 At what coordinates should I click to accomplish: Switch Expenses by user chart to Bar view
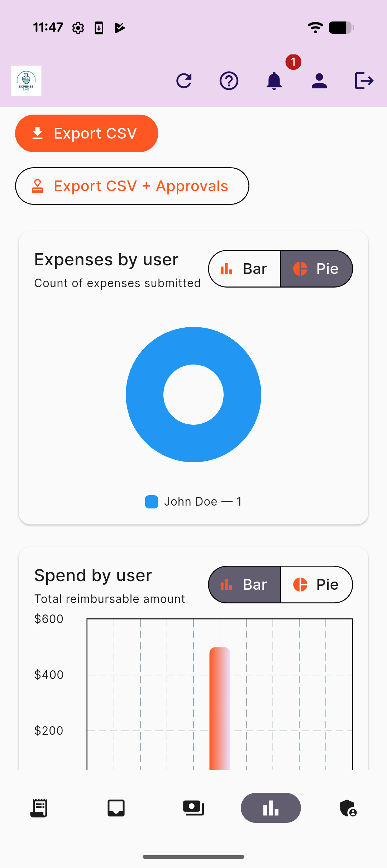click(244, 269)
